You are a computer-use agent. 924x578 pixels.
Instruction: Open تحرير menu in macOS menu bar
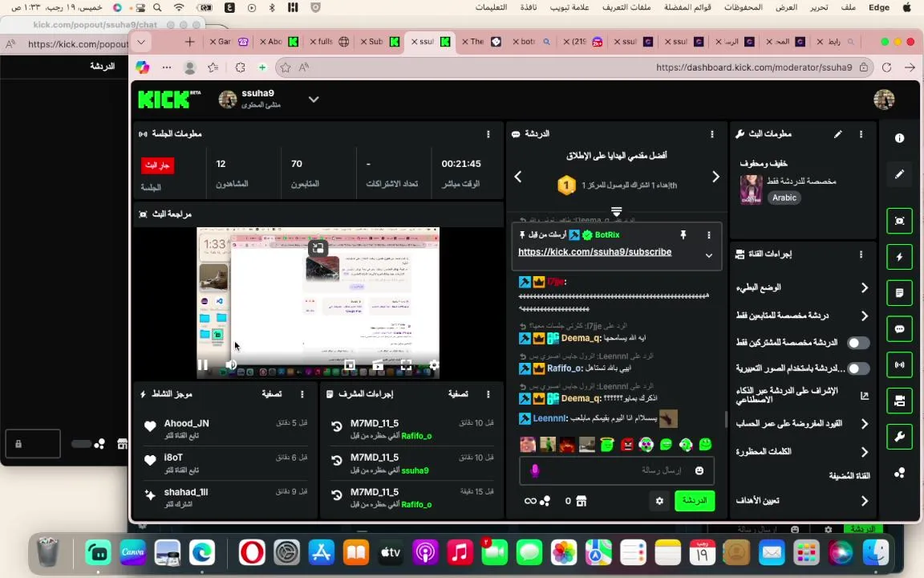click(818, 7)
